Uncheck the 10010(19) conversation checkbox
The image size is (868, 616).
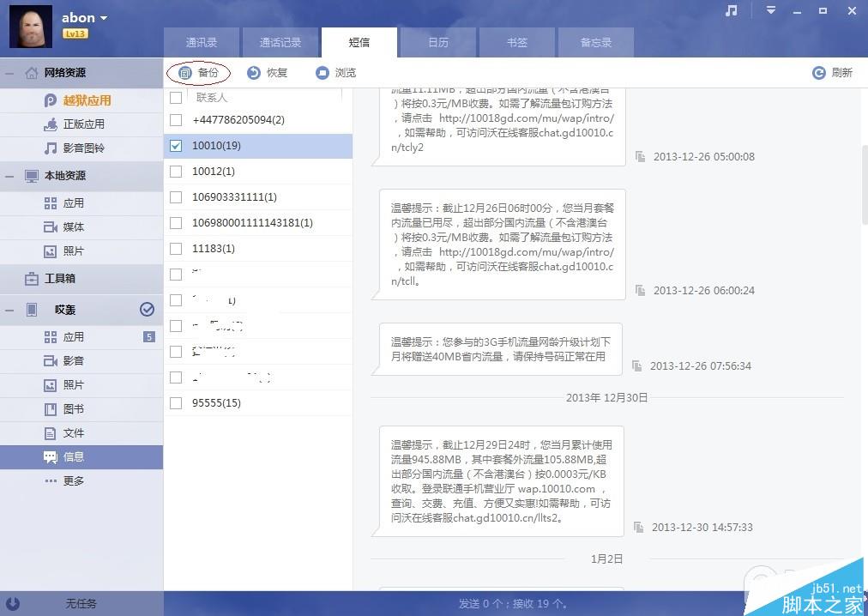point(176,146)
